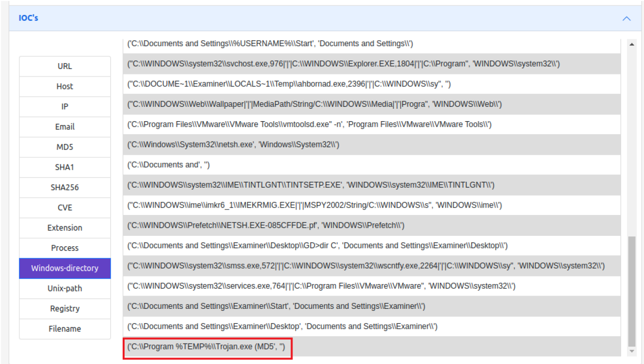Click the scrollbar up arrow
This screenshot has width=644, height=364.
tap(632, 44)
